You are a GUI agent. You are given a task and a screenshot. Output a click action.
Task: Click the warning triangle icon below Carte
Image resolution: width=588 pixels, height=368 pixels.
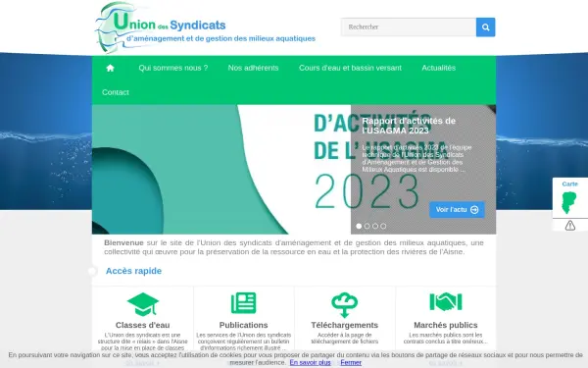click(x=570, y=226)
